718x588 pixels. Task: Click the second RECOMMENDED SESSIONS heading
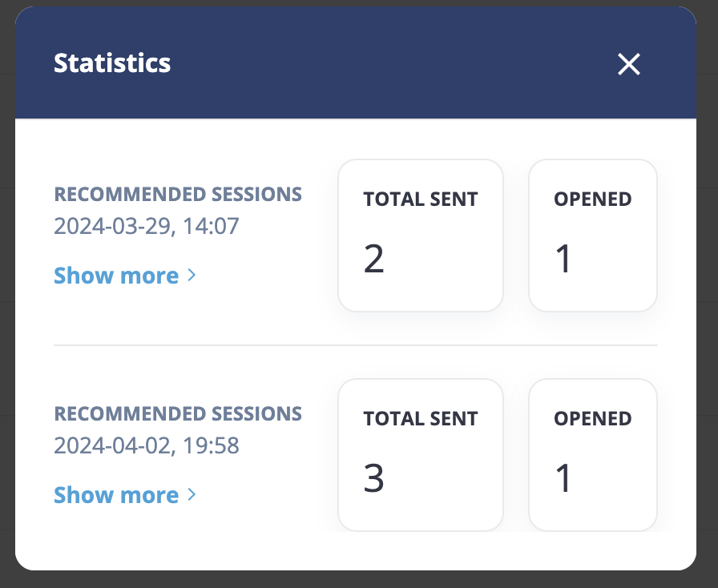(178, 413)
